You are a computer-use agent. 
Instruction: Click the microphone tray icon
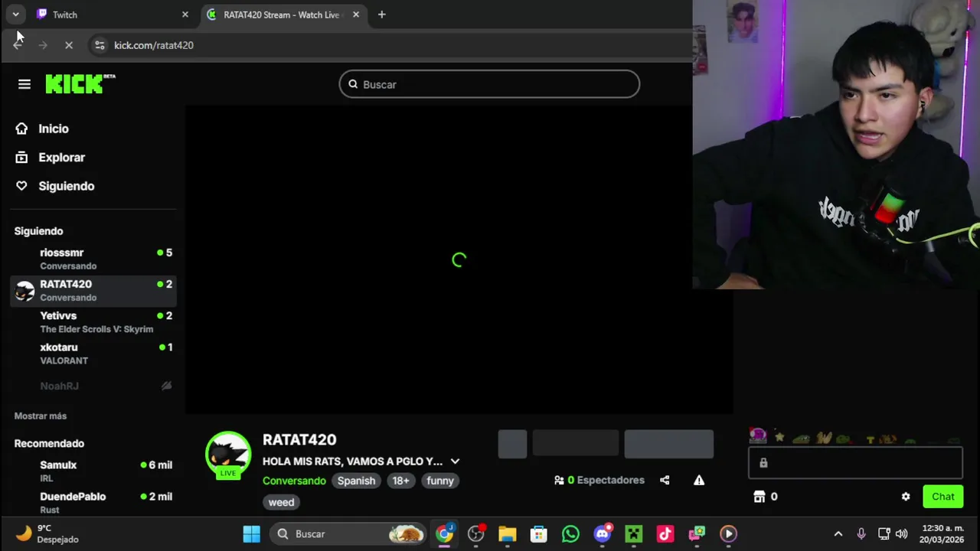click(x=861, y=533)
